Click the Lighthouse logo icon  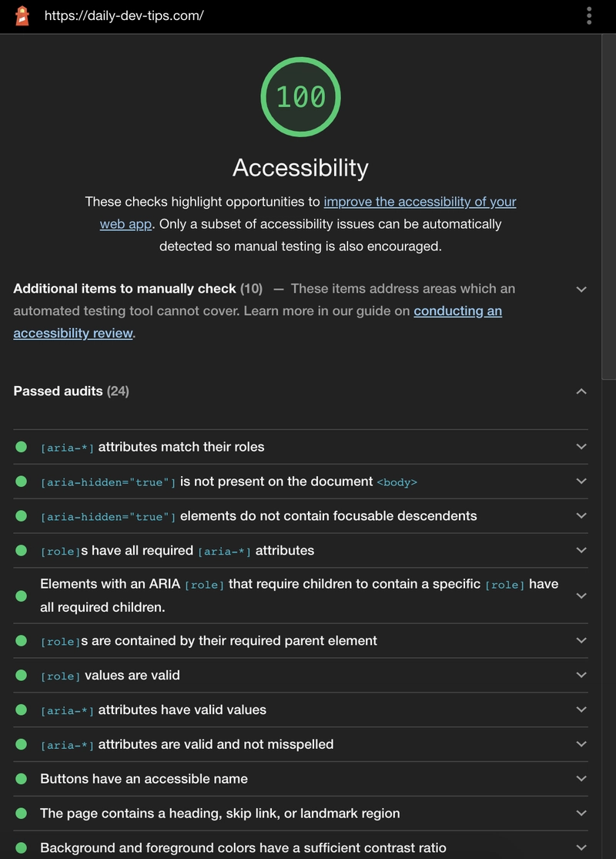pos(21,15)
